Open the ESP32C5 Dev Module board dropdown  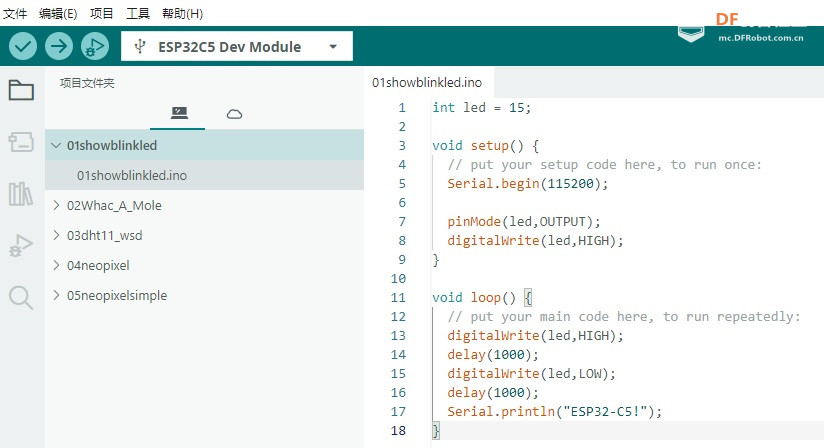coord(236,46)
